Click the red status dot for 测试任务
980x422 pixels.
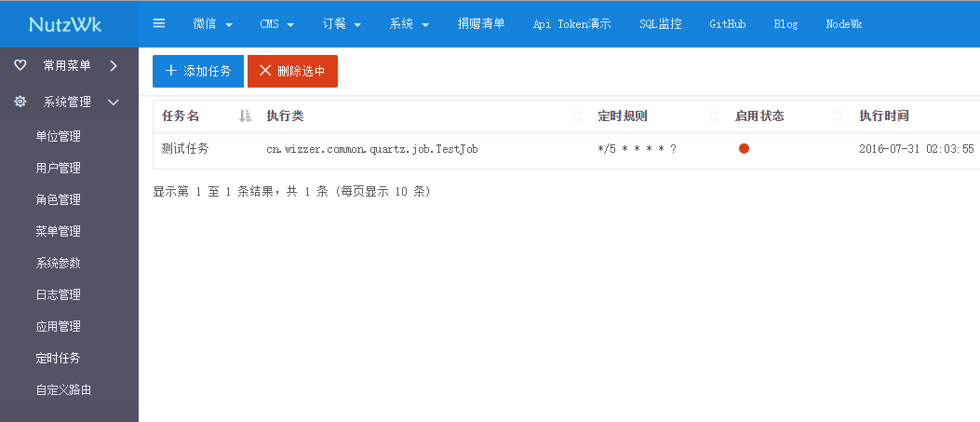click(x=744, y=149)
